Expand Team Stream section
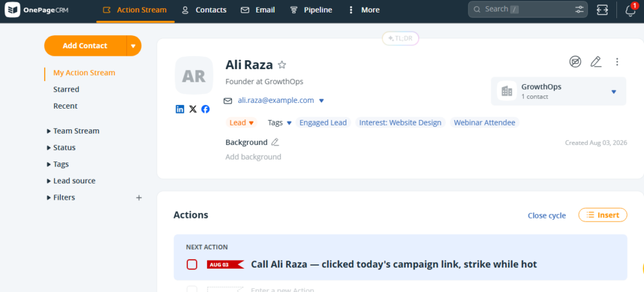Image resolution: width=644 pixels, height=292 pixels. 73,131
